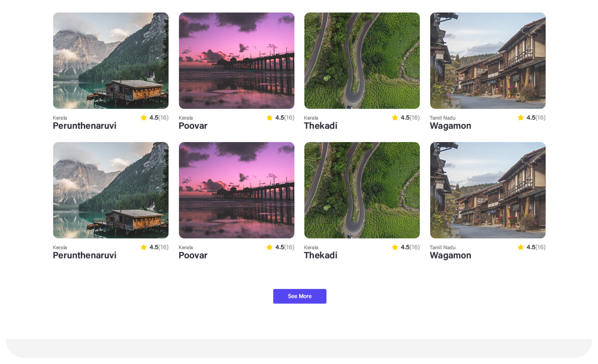Click the star icon on bottom-row Thekadi card
598x364 pixels.
pos(395,247)
